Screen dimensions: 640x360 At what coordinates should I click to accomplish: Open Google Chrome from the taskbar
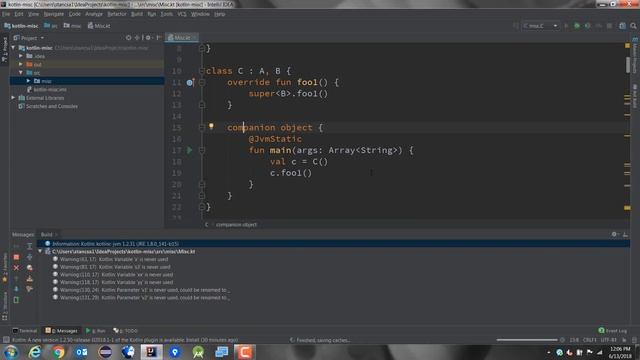58,352
